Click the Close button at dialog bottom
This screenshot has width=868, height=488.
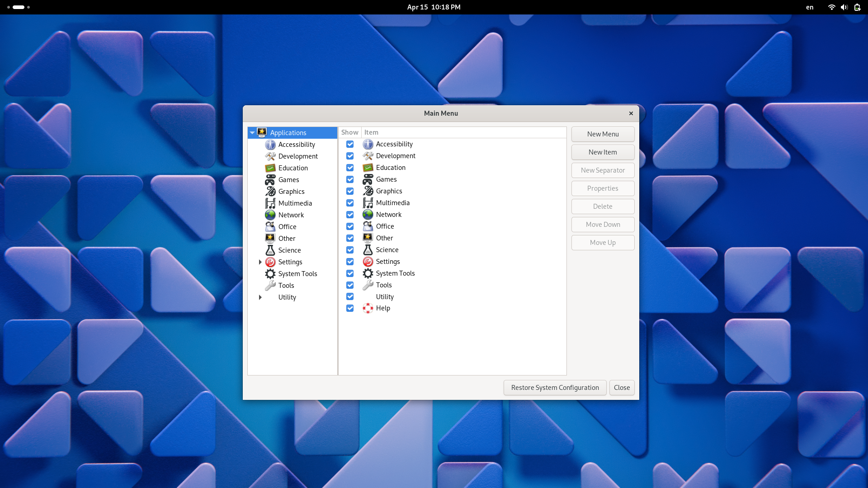tap(622, 388)
